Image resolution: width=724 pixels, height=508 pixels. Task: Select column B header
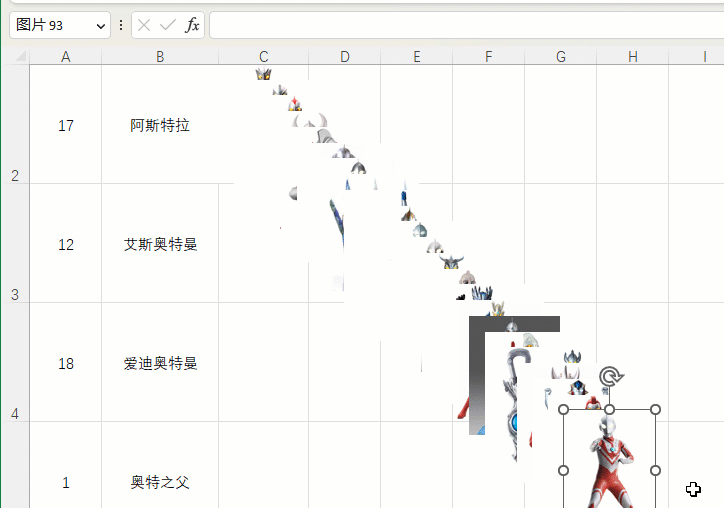[x=160, y=57]
